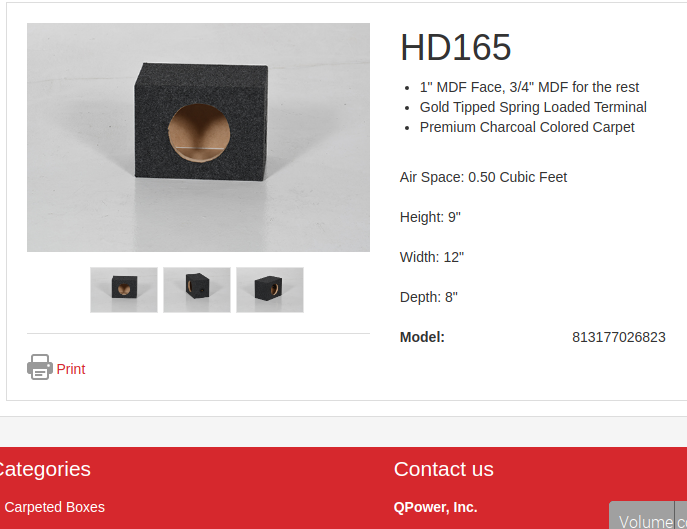Click the printer icon

40,367
